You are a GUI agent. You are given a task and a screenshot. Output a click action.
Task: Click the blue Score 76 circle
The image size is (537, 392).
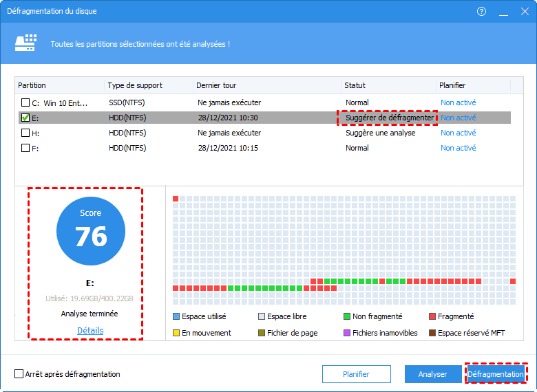pyautogui.click(x=91, y=231)
